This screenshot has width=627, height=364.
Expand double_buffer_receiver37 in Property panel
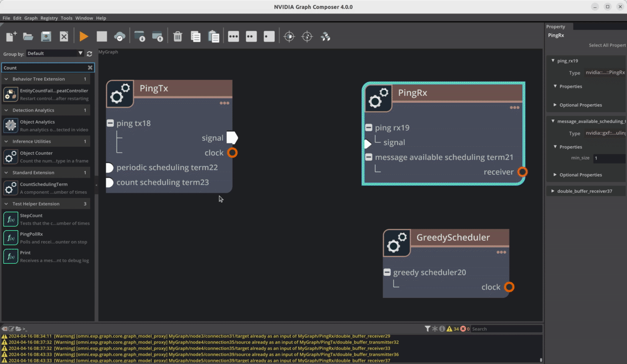point(553,191)
